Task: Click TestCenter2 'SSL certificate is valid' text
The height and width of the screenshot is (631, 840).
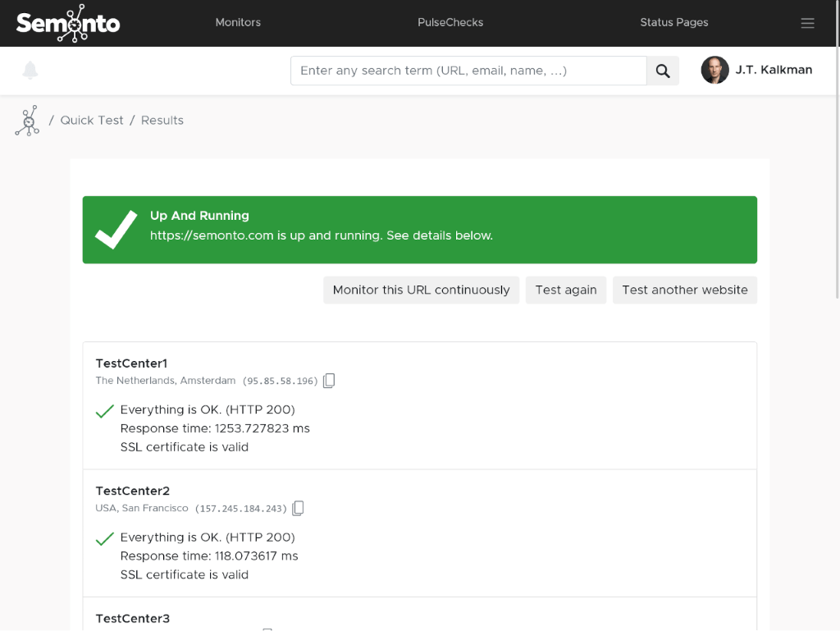Action: click(185, 574)
